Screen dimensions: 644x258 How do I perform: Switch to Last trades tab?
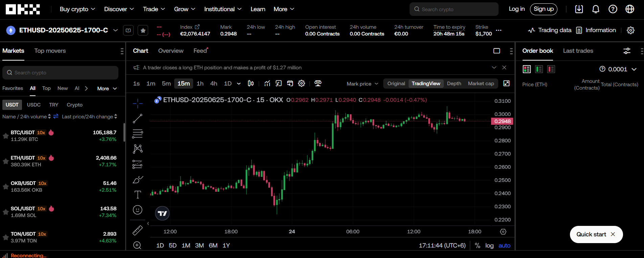pos(578,51)
